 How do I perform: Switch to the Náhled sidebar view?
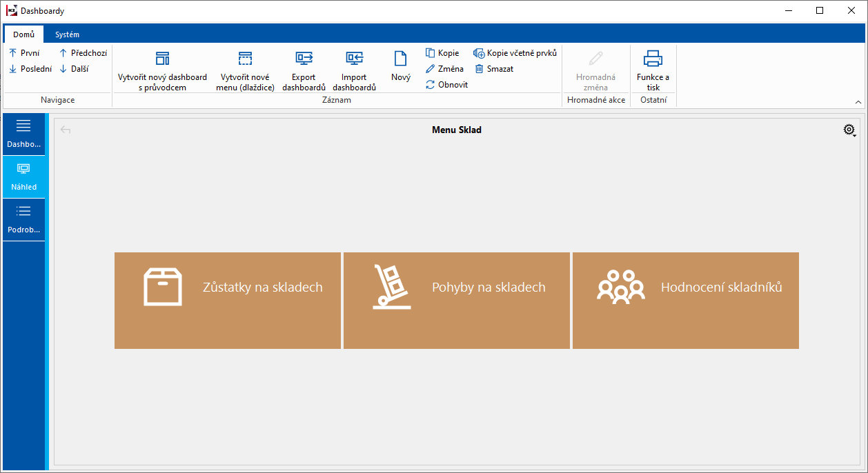(24, 177)
